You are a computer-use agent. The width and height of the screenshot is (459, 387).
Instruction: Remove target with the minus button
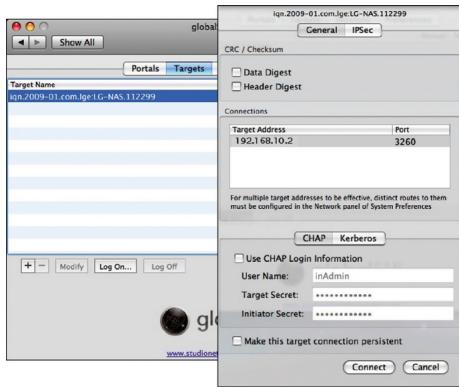pyautogui.click(x=42, y=266)
